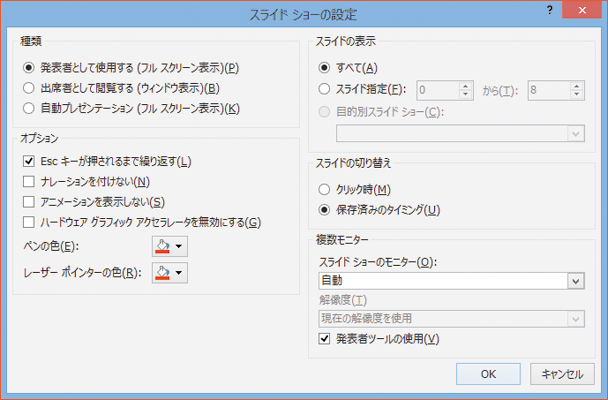Click the から end slide number field
Screen dimensions: 608x400
click(x=549, y=90)
